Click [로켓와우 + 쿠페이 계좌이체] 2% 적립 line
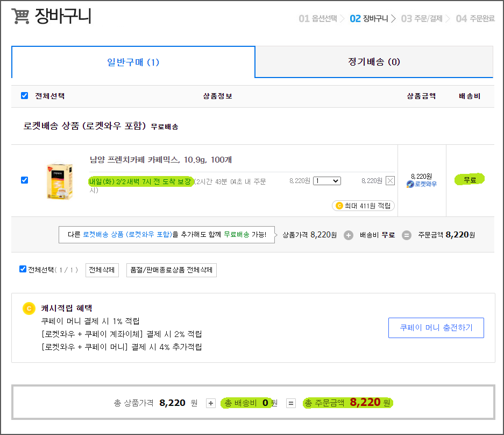504x435 pixels. (122, 334)
